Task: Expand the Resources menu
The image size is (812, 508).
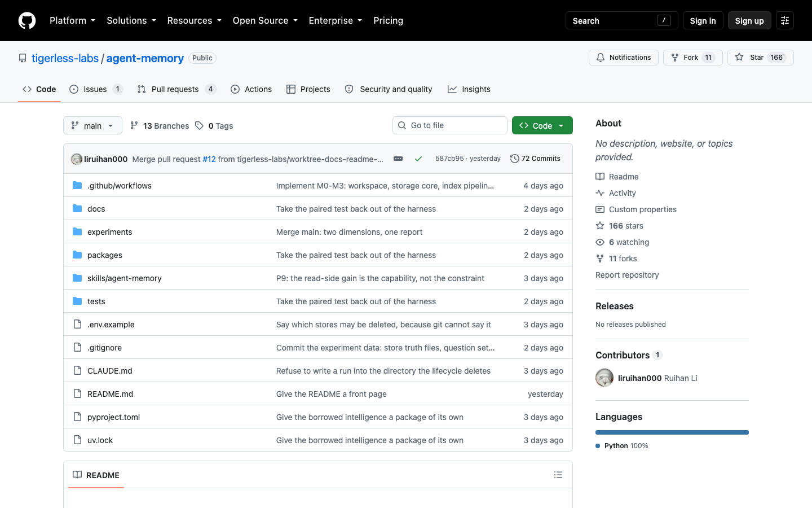Action: pos(194,20)
